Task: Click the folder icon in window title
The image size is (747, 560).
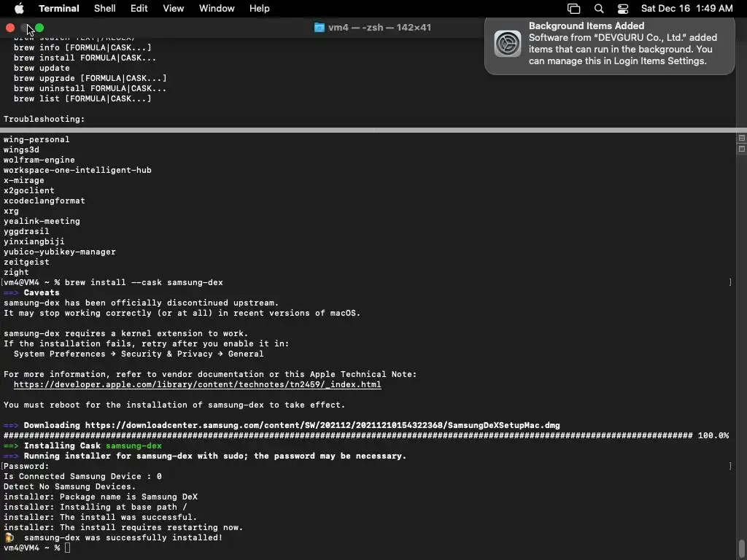Action: [x=320, y=28]
